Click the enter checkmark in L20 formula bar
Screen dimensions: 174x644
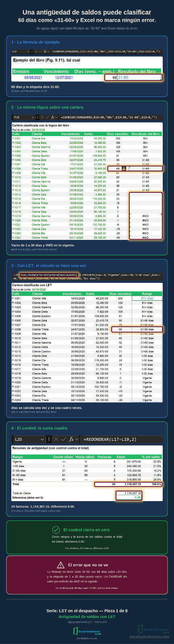(x=63, y=440)
